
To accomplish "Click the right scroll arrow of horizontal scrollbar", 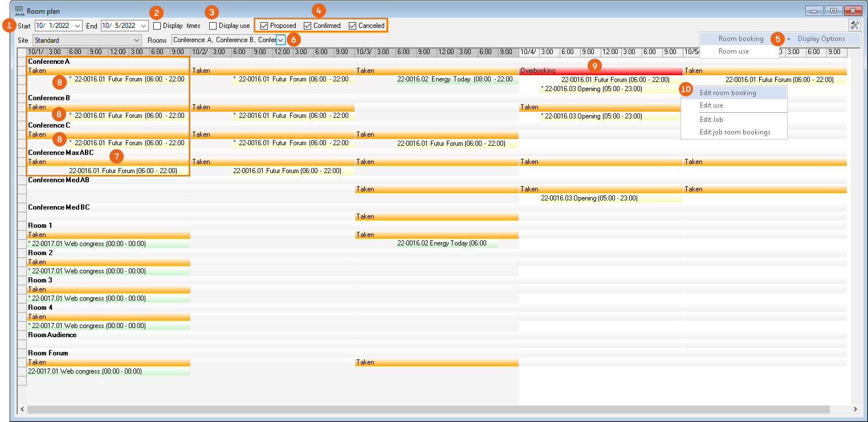I will (855, 409).
